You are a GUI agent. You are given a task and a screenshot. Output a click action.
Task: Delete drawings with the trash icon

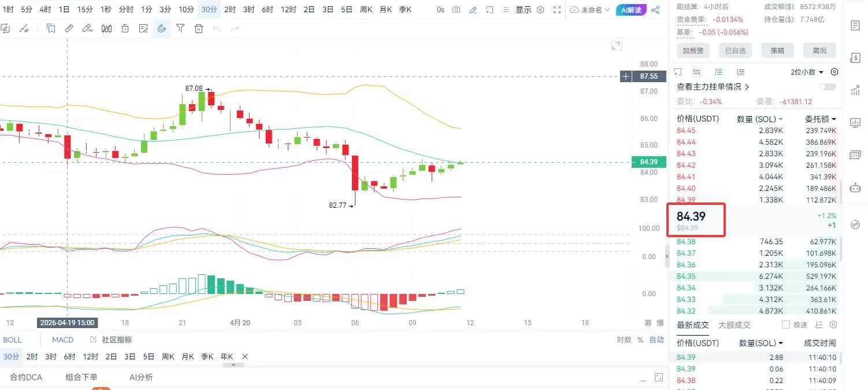[x=199, y=28]
